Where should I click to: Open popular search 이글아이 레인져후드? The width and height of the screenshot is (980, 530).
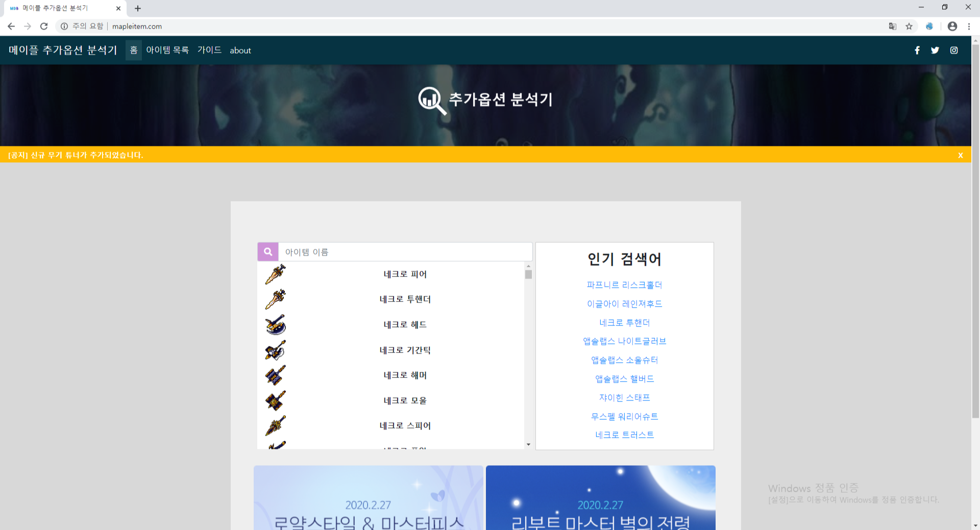pos(624,304)
